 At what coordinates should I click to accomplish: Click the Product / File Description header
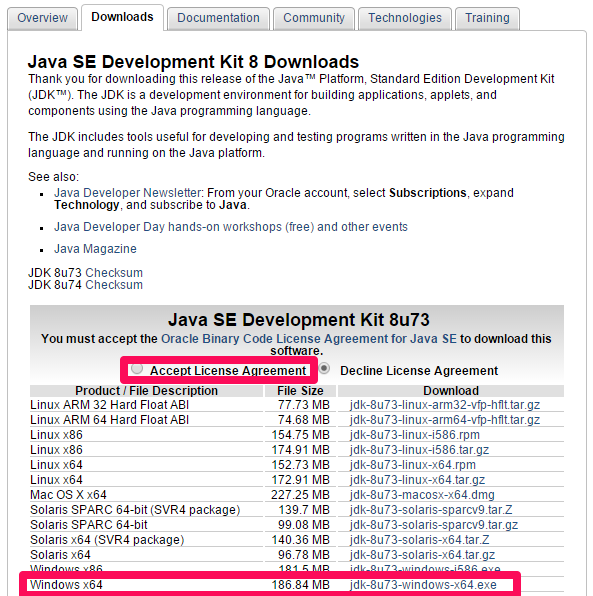tap(146, 391)
